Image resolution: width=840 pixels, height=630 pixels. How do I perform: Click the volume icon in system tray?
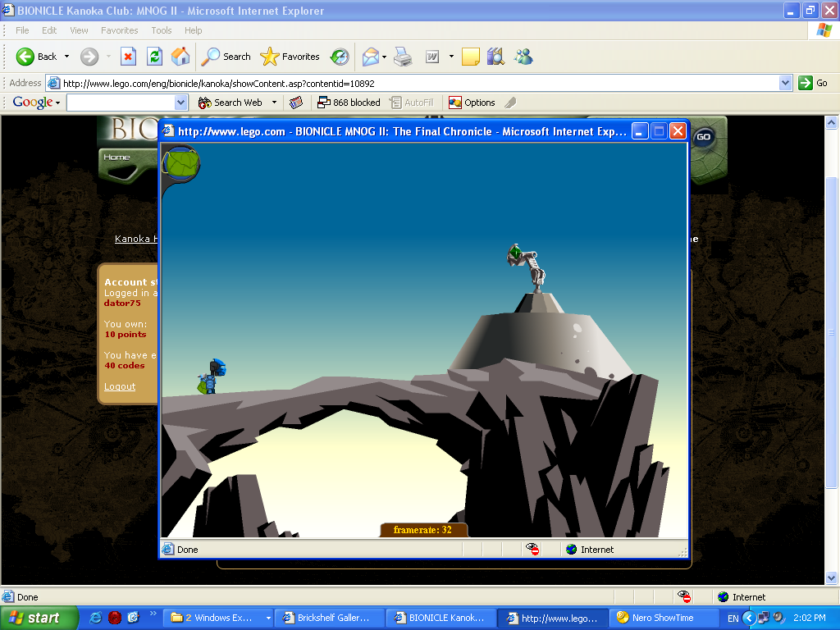(778, 618)
